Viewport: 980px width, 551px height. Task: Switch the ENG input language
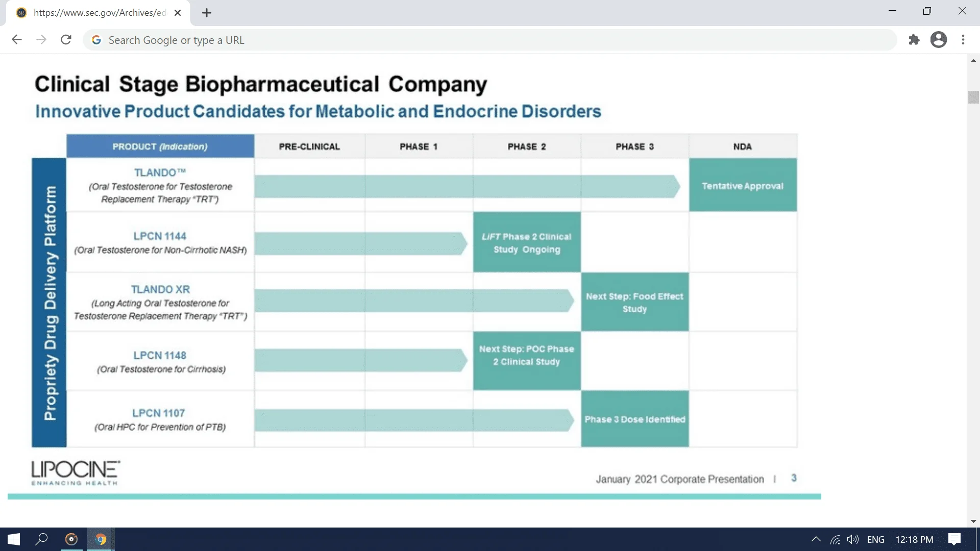pyautogui.click(x=876, y=539)
